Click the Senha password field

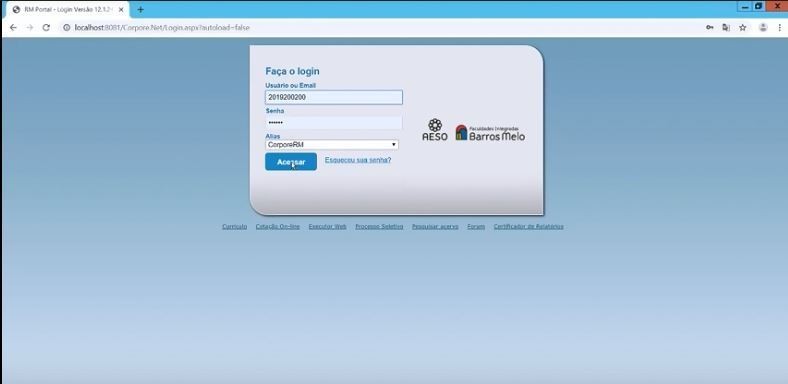tap(334, 123)
